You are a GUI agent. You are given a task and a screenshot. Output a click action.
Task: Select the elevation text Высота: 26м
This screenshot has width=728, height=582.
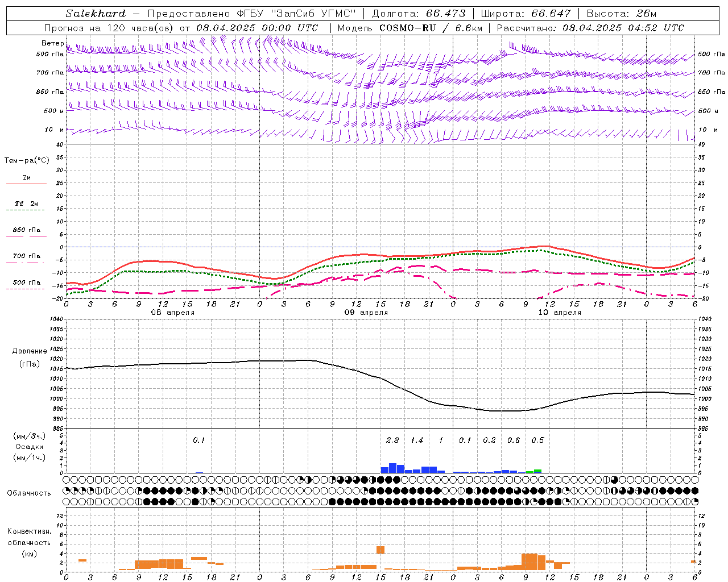tap(621, 14)
